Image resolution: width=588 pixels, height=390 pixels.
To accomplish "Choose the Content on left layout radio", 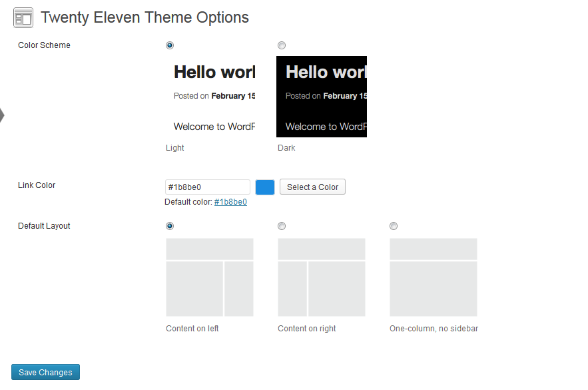I will (170, 226).
